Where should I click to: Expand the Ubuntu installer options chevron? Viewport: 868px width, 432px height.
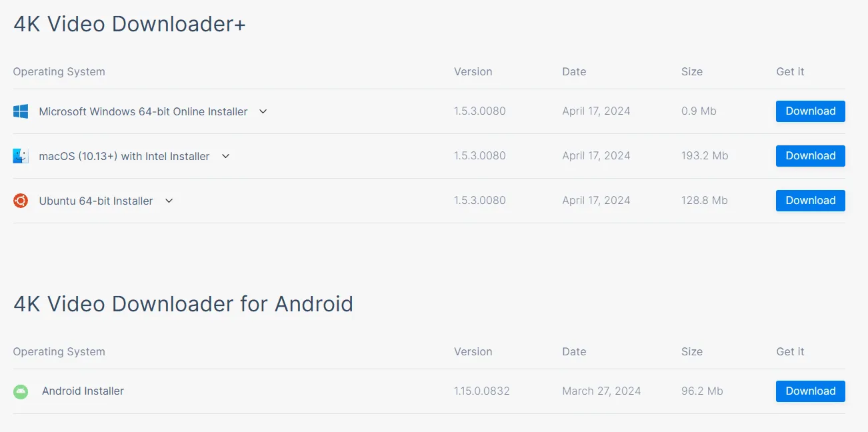[169, 201]
